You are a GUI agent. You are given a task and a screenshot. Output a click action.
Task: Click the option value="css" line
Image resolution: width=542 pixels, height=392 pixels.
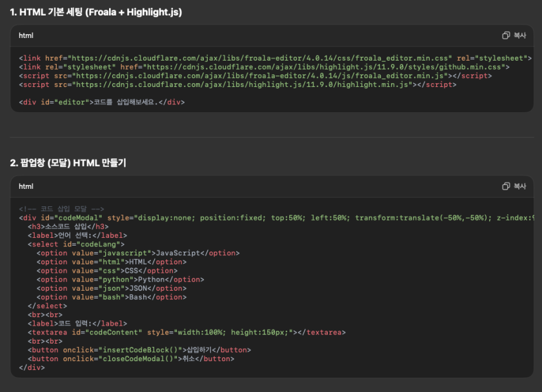(x=107, y=271)
